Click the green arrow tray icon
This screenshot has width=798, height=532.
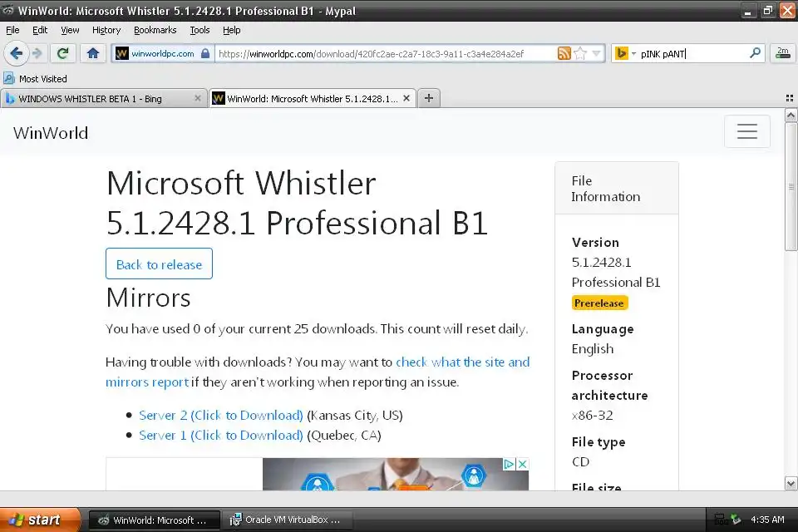(x=736, y=520)
